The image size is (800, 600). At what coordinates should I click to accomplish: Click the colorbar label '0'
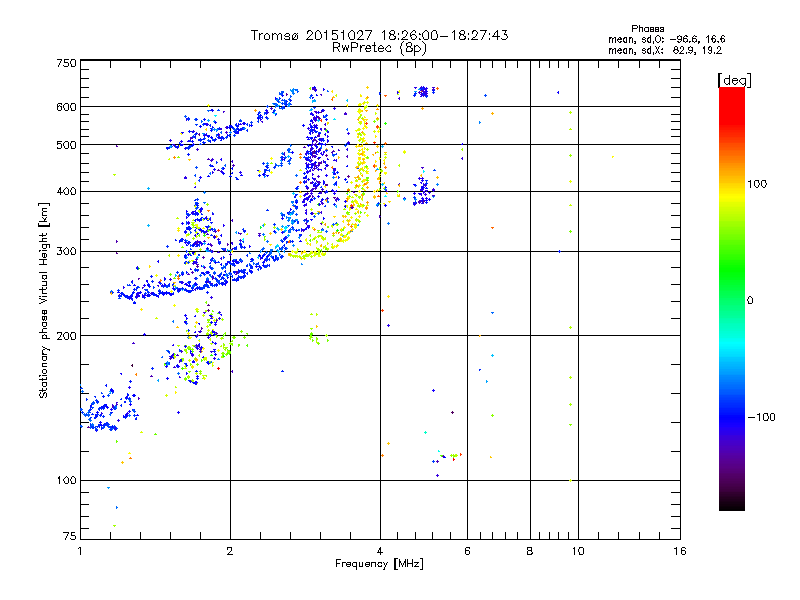pos(750,301)
